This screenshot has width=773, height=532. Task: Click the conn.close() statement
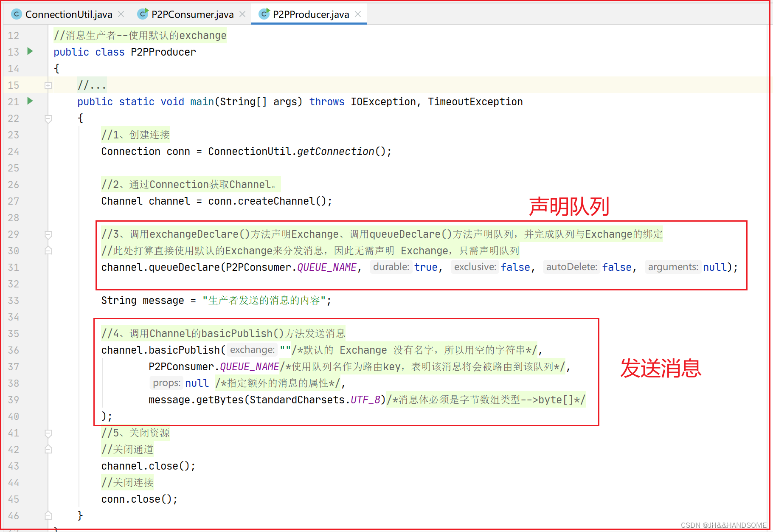coord(139,499)
